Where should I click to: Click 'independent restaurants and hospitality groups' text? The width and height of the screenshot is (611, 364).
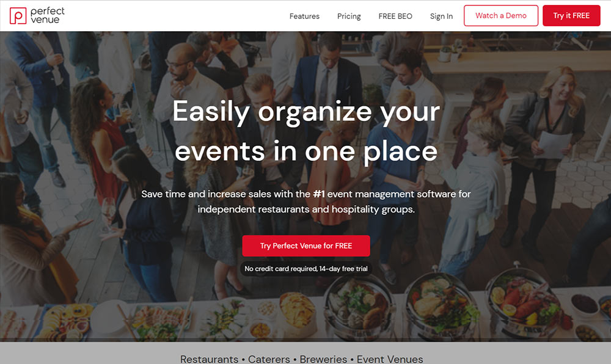[x=306, y=209]
